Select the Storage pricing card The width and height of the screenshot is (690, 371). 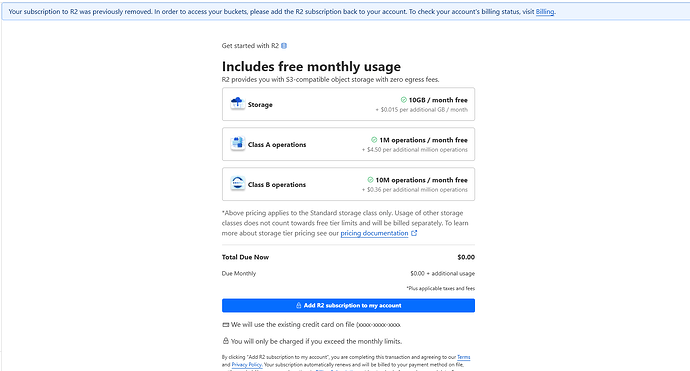[x=348, y=104]
